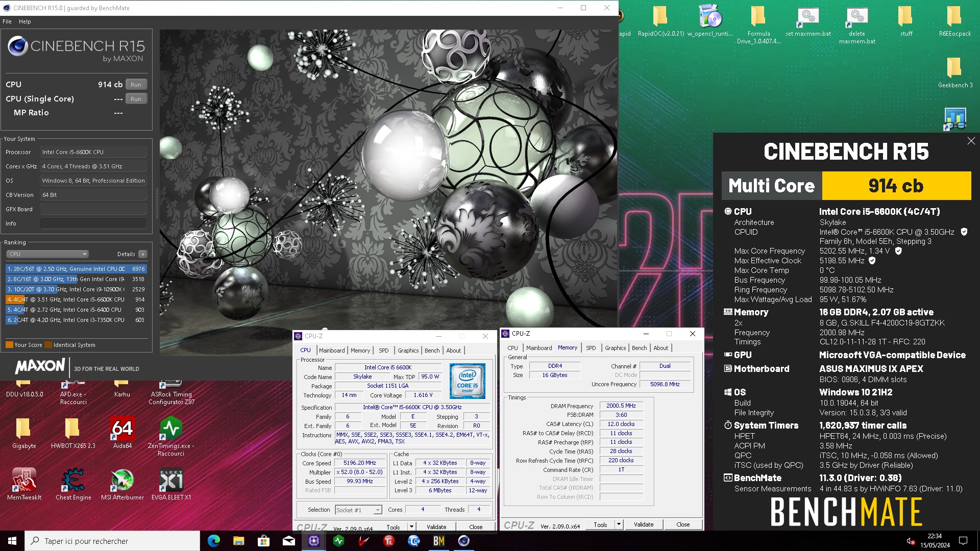This screenshot has height=551, width=980.
Task: Click Tools button in right CPU-Z window
Action: coord(600,524)
